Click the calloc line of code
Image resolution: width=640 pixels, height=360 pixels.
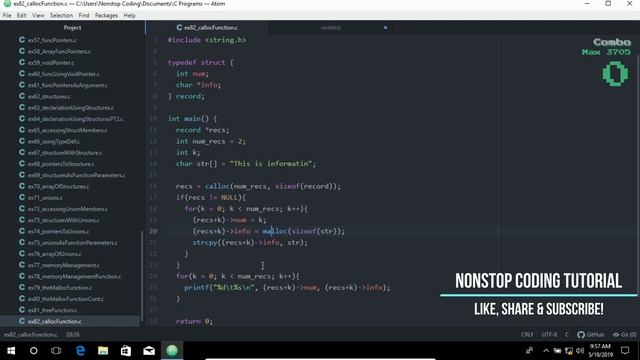258,186
